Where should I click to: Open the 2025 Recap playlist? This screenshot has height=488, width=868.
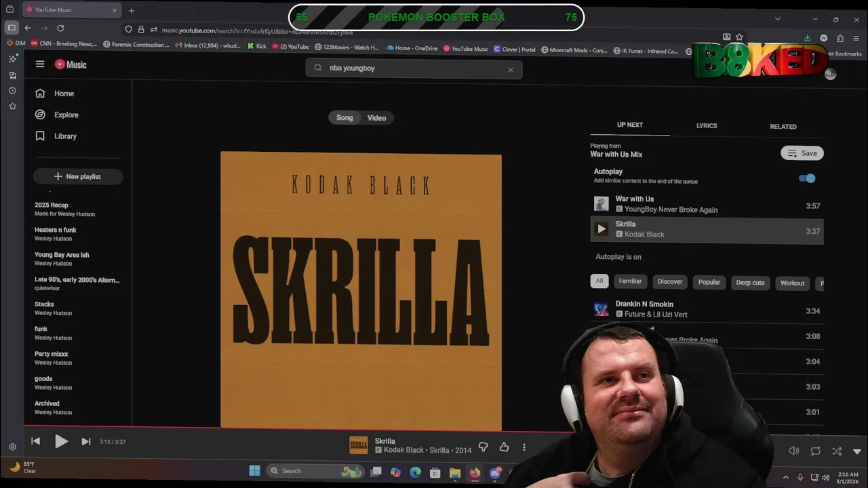[x=52, y=205]
